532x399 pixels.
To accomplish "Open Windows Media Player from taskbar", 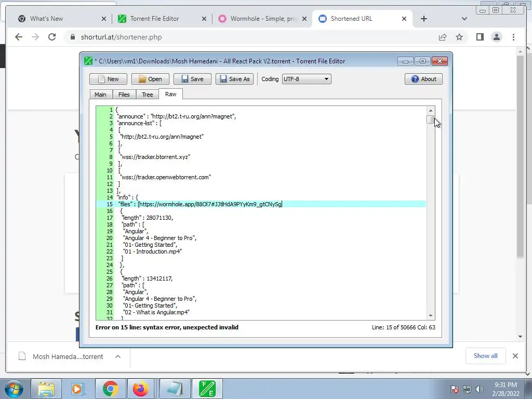I will (x=77, y=389).
